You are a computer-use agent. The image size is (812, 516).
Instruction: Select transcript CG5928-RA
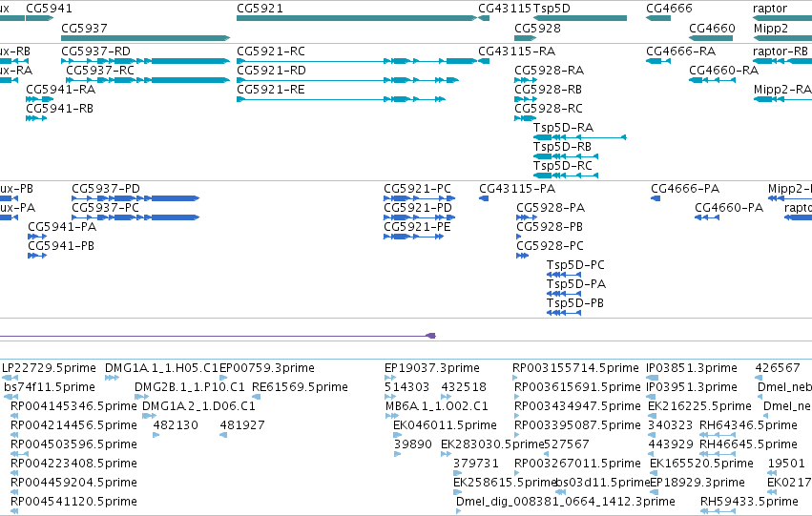click(x=525, y=80)
